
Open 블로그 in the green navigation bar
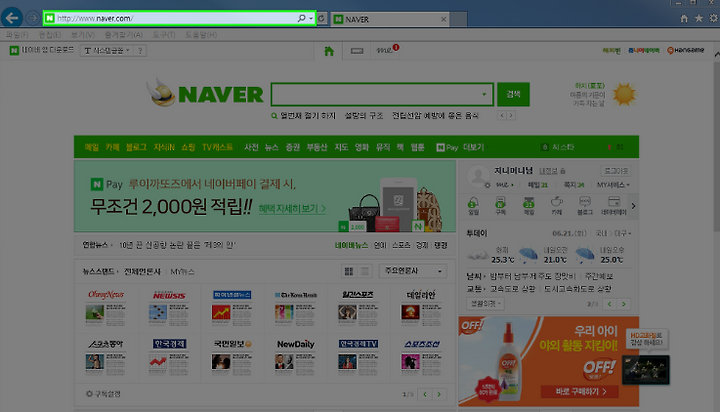tap(136, 147)
